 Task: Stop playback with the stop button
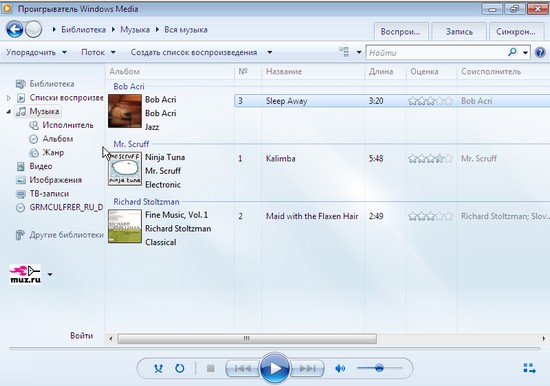[210, 368]
